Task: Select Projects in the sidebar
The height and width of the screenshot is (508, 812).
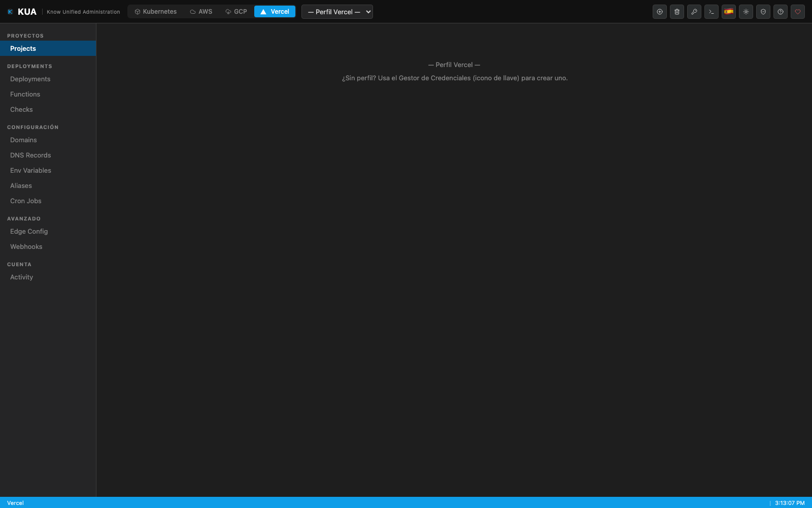Action: click(48, 48)
